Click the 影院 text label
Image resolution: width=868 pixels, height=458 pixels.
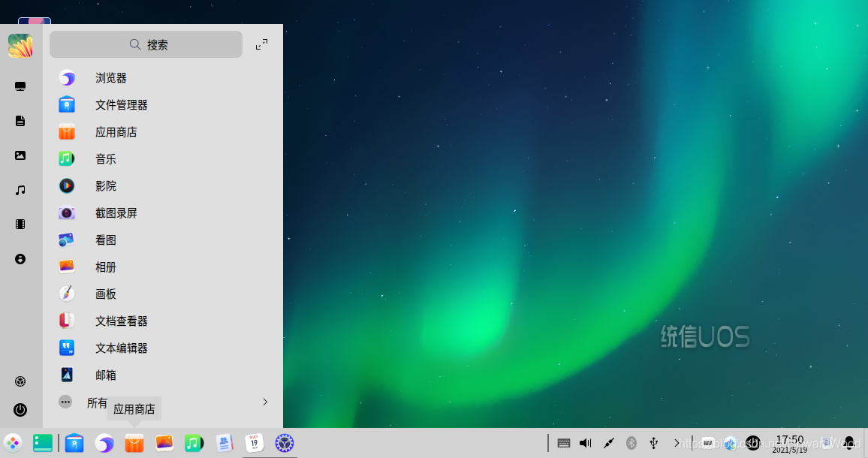tap(106, 186)
